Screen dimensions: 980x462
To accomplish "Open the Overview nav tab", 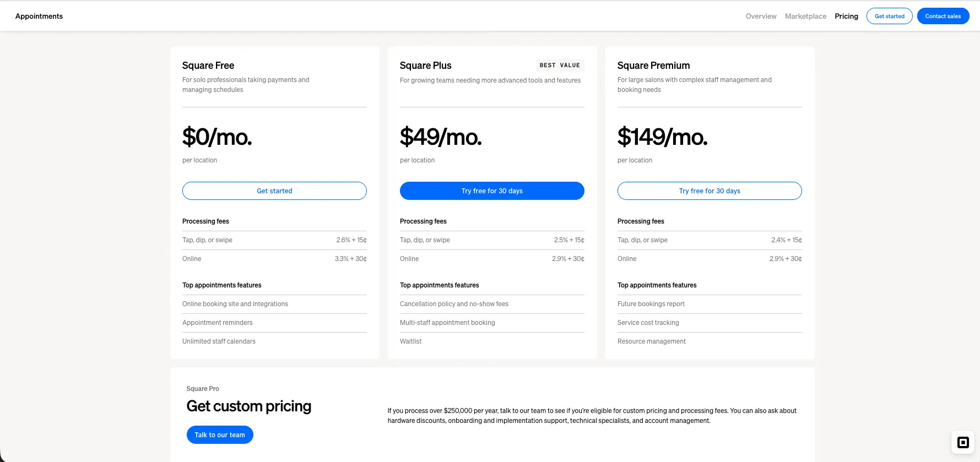I will click(761, 17).
